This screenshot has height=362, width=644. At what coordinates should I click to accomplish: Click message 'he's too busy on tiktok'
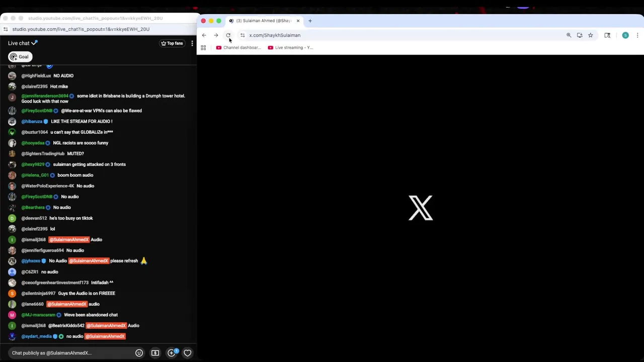click(71, 218)
